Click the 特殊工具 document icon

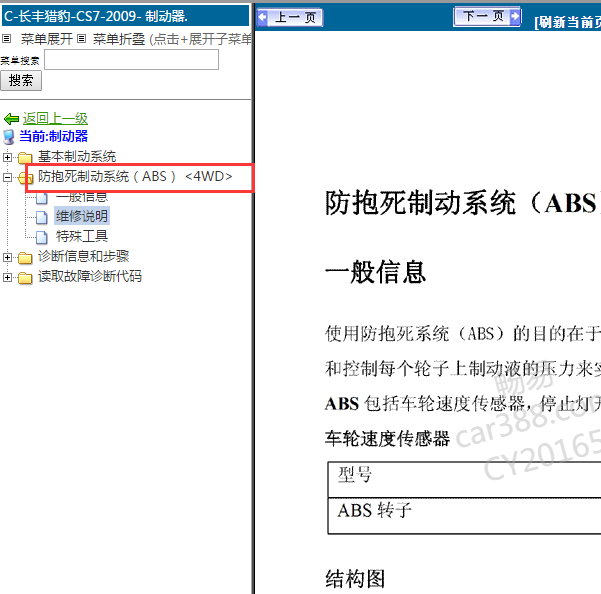(42, 237)
